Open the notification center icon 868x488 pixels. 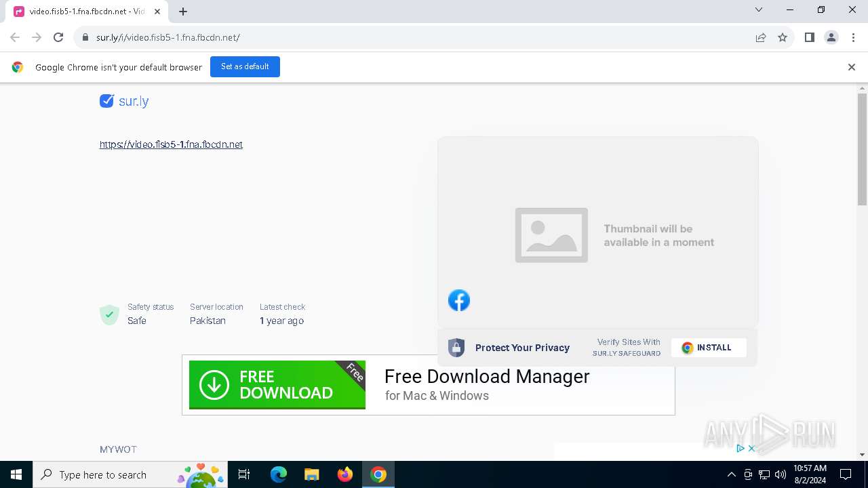coord(846,474)
